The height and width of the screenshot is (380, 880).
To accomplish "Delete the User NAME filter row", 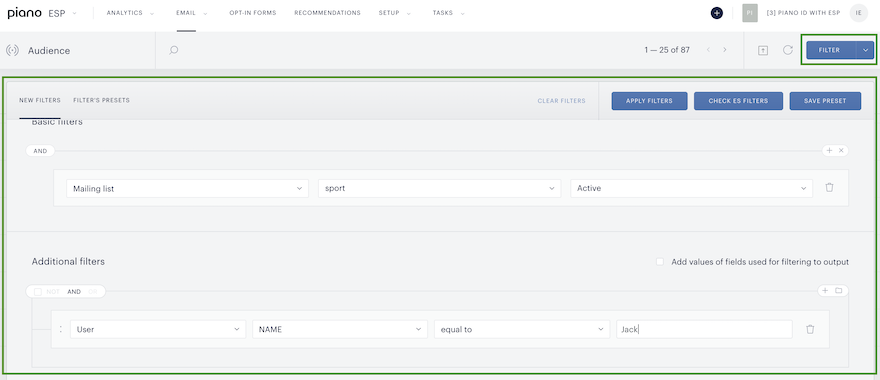I will click(x=810, y=329).
